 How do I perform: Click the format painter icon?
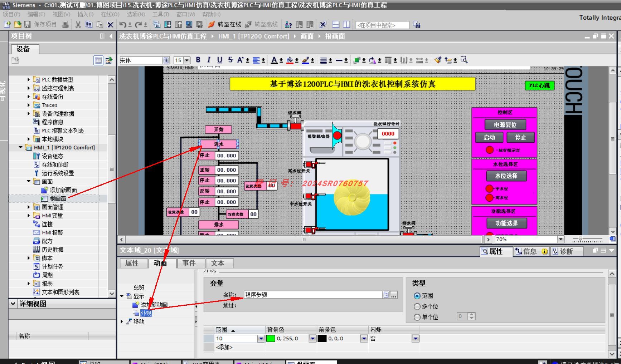click(437, 60)
